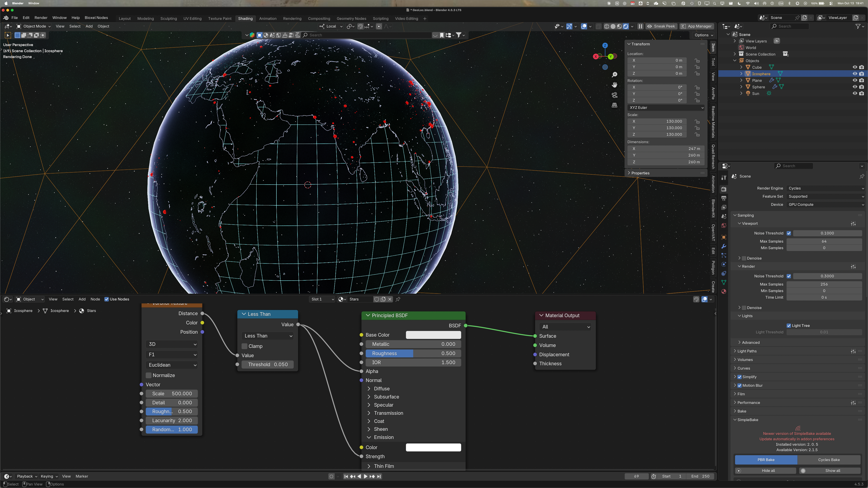Click the Principled BSDF Roughness slider

(x=413, y=354)
